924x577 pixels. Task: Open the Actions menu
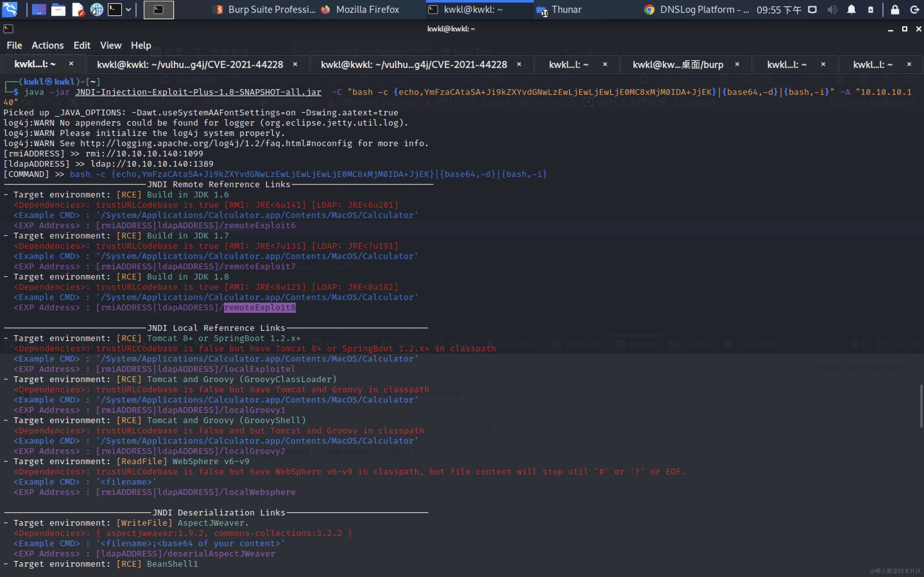(48, 46)
